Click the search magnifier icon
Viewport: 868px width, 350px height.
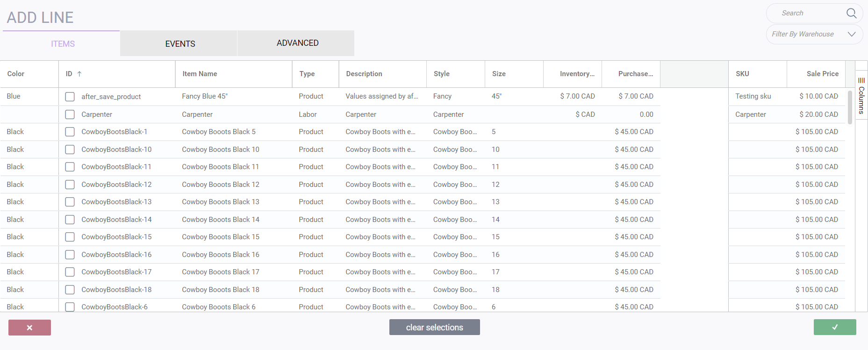(x=851, y=13)
